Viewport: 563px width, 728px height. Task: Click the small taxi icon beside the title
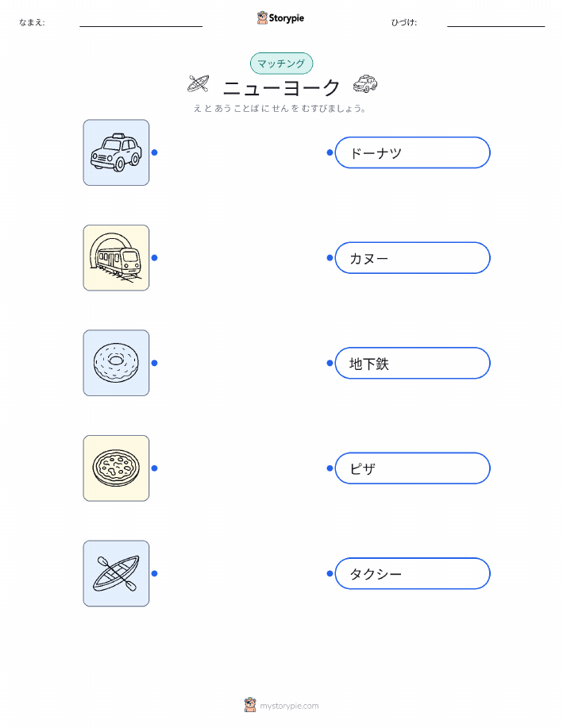[x=365, y=84]
